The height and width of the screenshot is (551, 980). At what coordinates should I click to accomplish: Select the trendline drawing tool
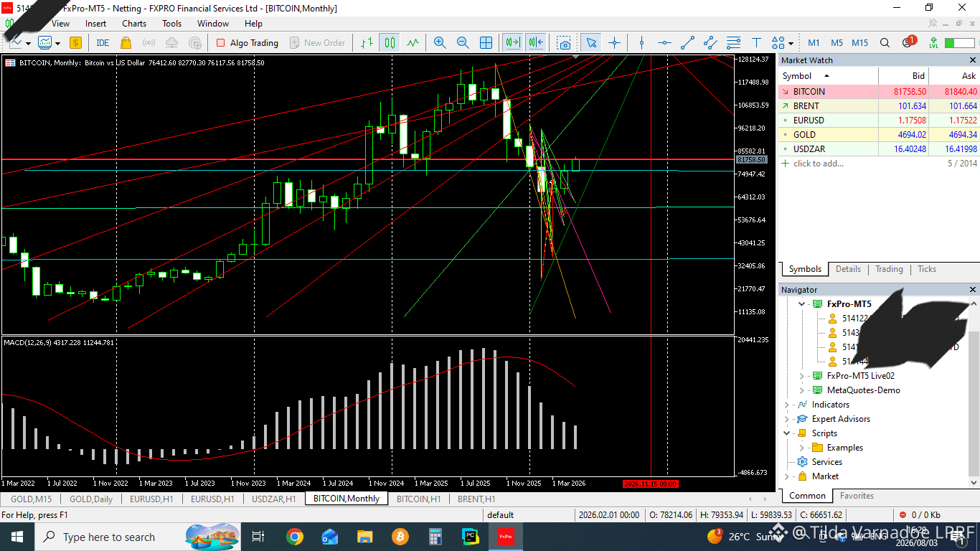pyautogui.click(x=687, y=43)
